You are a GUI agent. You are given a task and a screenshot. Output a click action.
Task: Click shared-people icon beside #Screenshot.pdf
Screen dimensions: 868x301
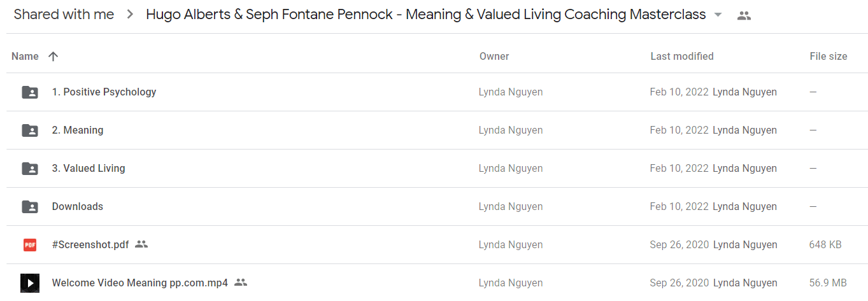point(141,244)
